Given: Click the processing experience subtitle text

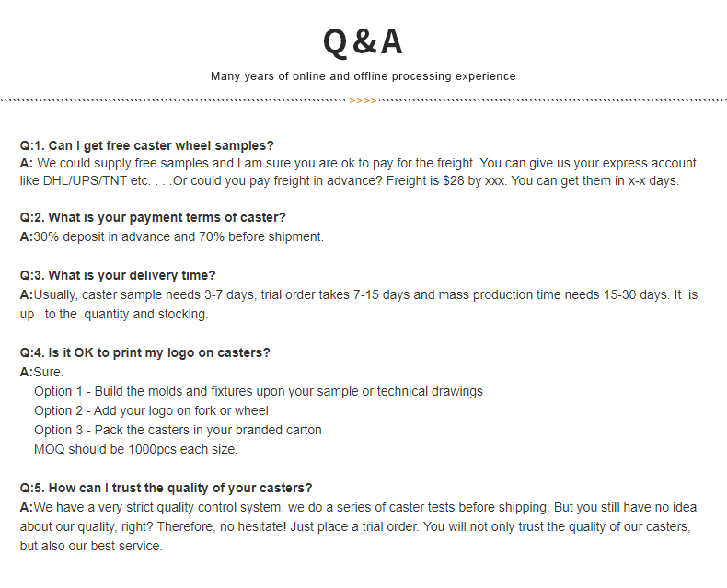Looking at the screenshot, I should (x=363, y=76).
